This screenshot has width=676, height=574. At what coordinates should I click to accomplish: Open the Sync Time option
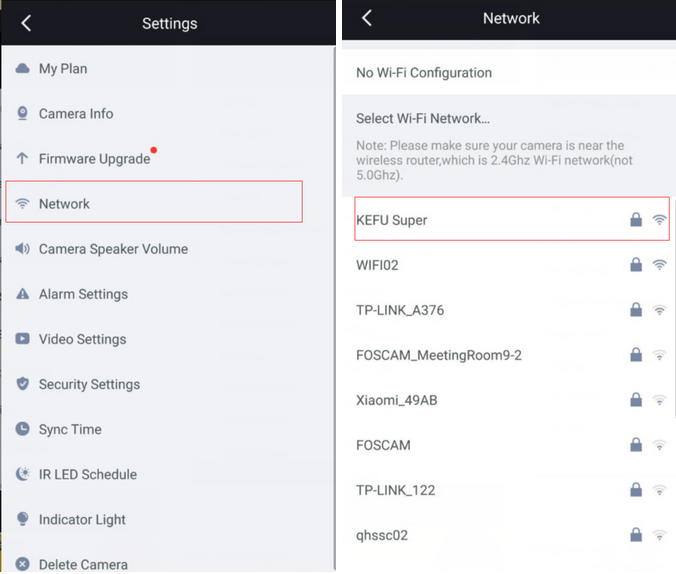[x=70, y=429]
